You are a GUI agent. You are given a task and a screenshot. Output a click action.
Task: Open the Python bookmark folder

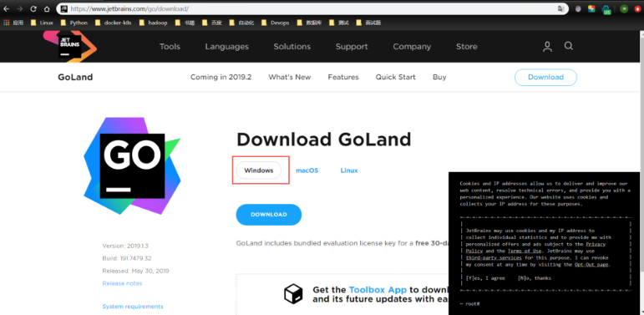point(74,23)
